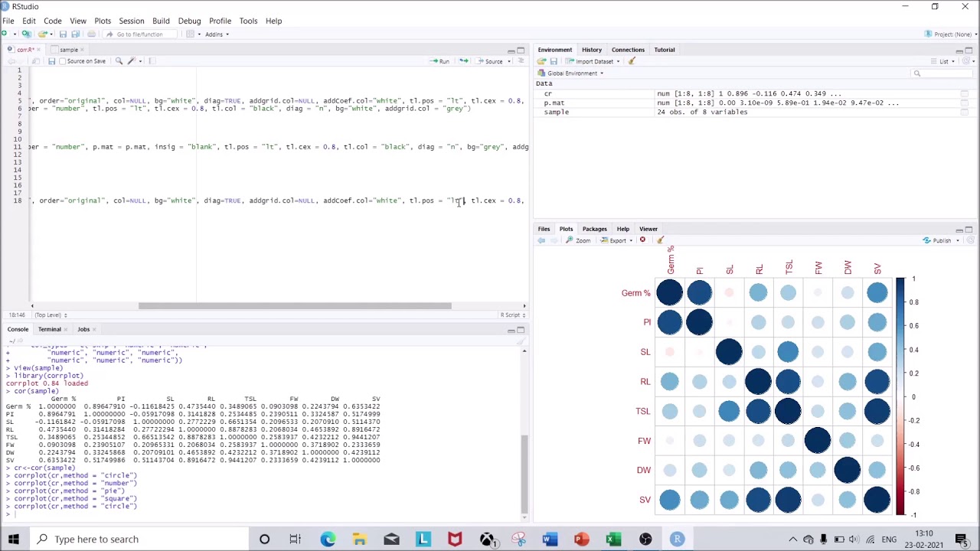Create a new file with the New File icon

click(5, 34)
